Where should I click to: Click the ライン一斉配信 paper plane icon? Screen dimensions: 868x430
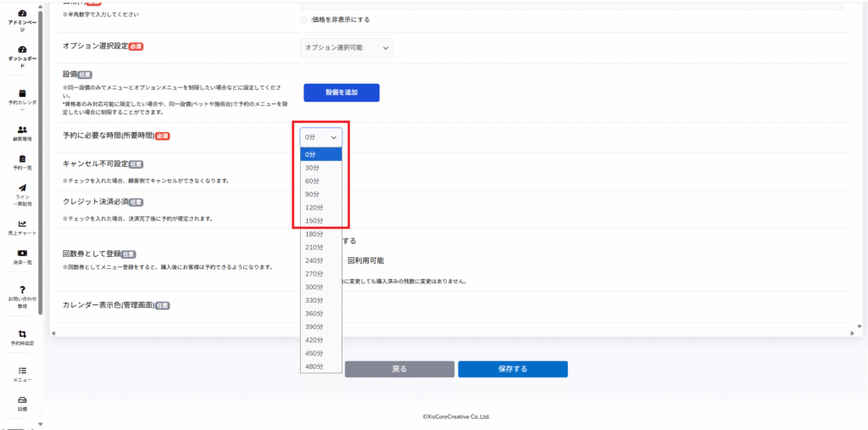(x=22, y=188)
